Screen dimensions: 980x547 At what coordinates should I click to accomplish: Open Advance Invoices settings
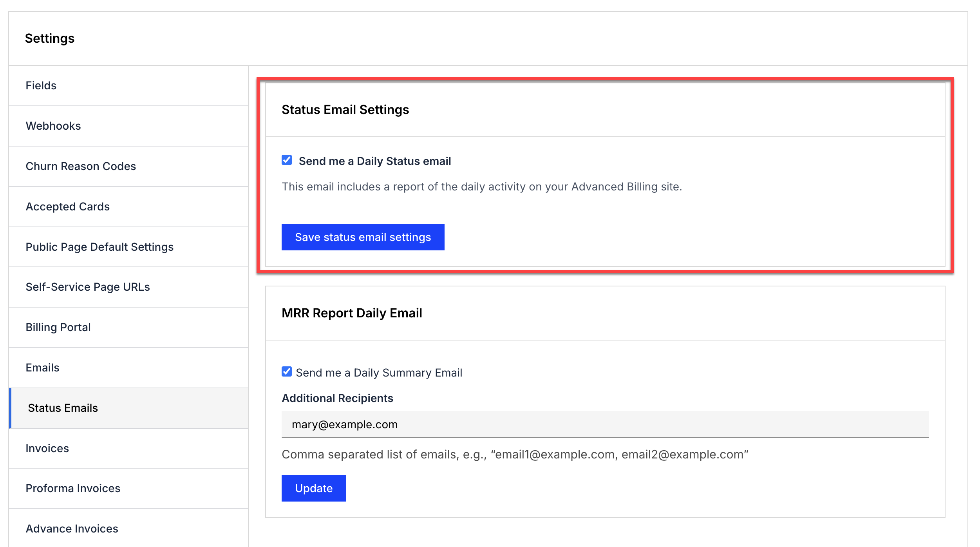point(128,529)
